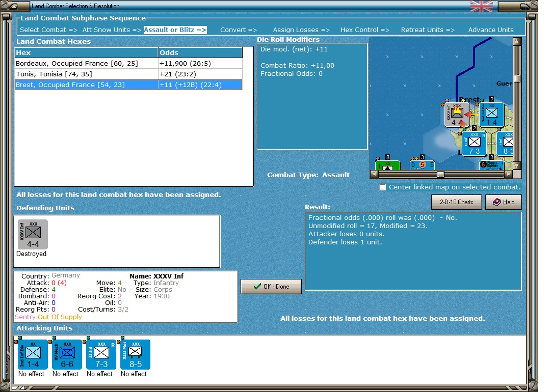
Task: Click the Defender loses 1 unit line
Action: tap(345, 242)
